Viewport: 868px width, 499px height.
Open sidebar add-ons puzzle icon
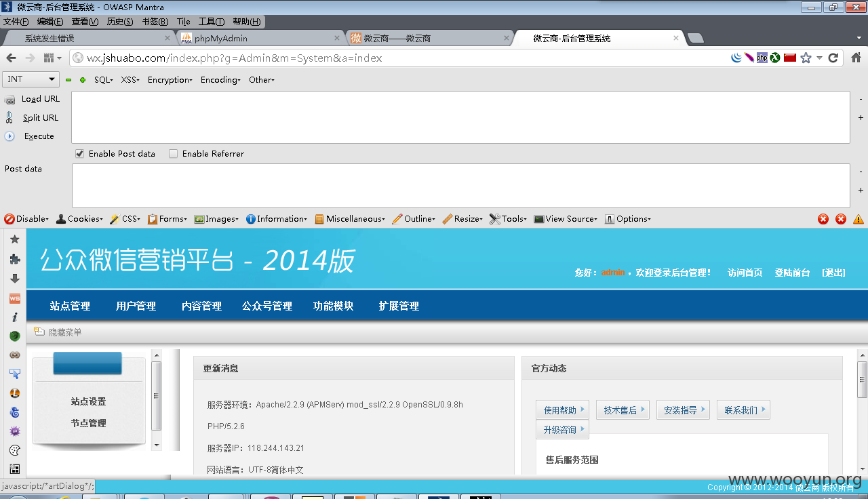[14, 259]
